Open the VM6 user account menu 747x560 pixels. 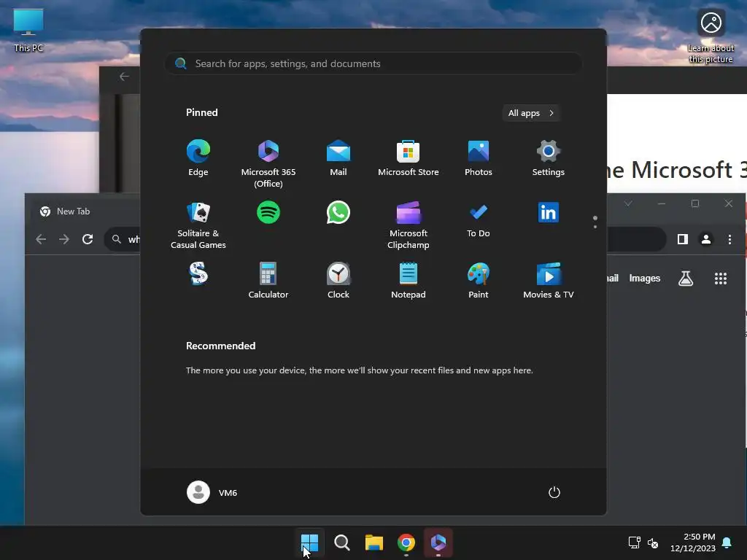tap(212, 492)
